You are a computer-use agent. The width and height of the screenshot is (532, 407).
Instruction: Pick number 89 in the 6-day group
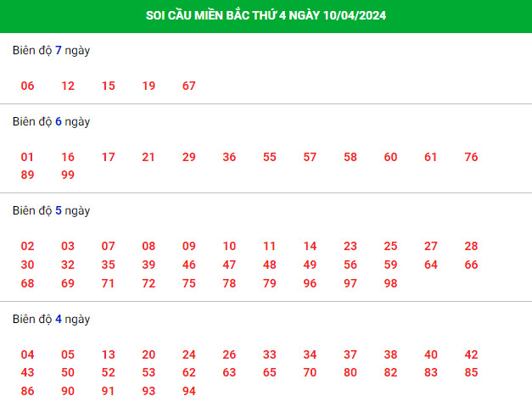click(27, 175)
